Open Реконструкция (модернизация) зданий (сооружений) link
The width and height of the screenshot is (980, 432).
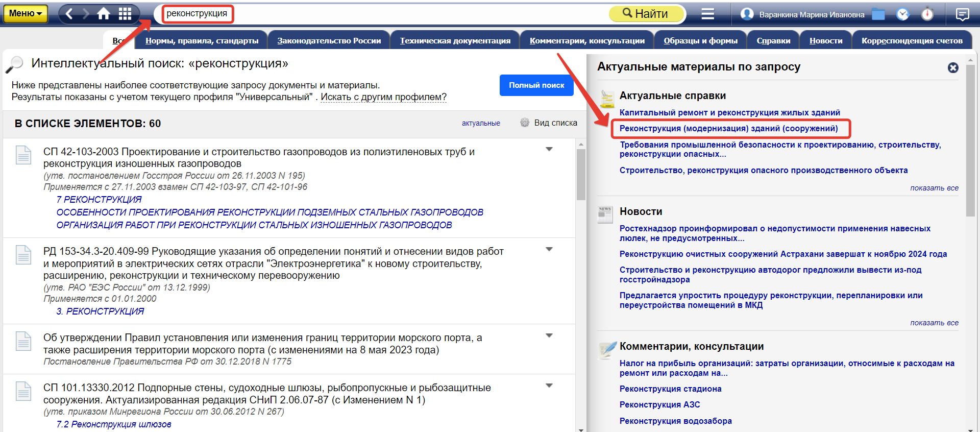728,129
